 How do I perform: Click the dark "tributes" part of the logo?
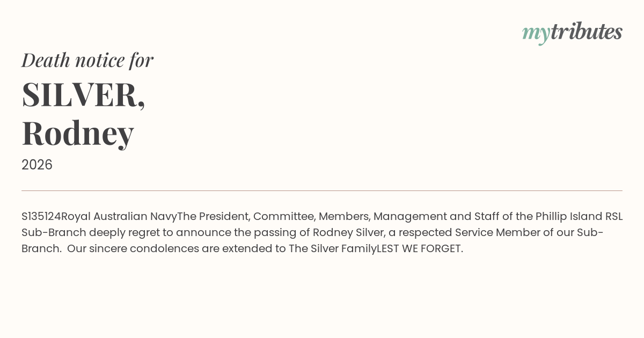click(x=587, y=32)
